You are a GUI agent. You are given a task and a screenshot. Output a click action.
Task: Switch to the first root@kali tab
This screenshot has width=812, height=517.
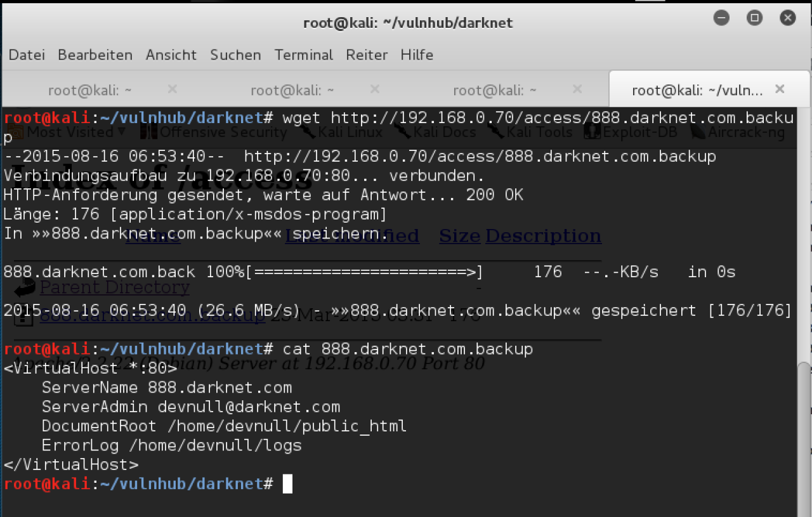(90, 90)
